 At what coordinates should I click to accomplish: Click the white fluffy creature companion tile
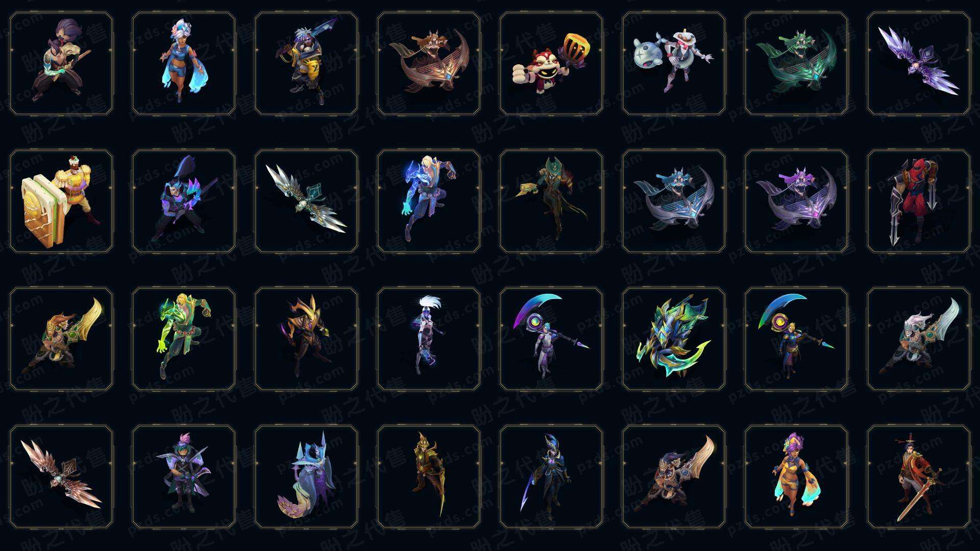coord(674,64)
